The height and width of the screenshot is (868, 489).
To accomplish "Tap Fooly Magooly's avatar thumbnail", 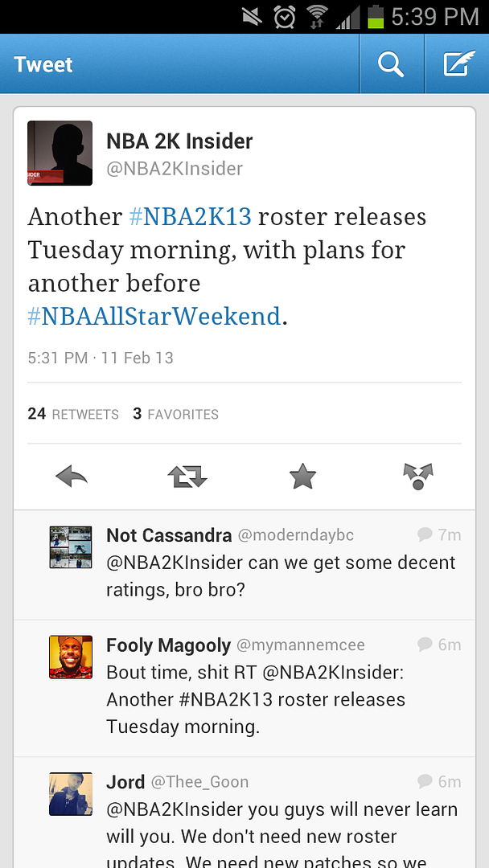I will click(x=70, y=657).
